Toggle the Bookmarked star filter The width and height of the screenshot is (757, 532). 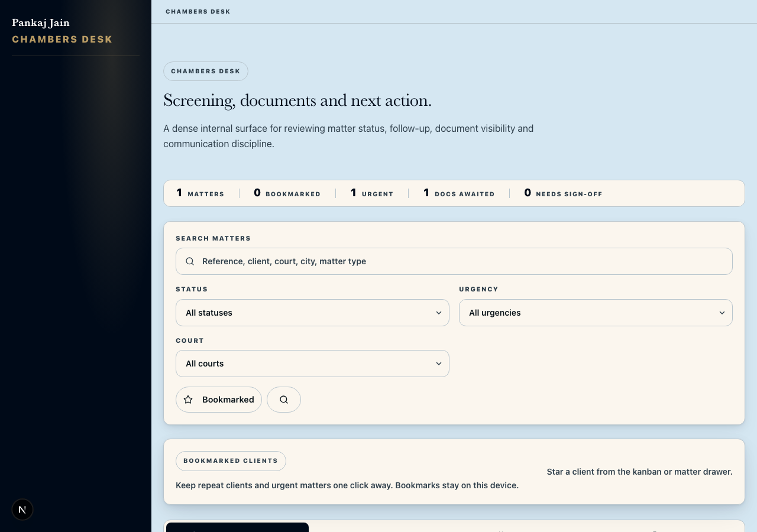pos(219,400)
